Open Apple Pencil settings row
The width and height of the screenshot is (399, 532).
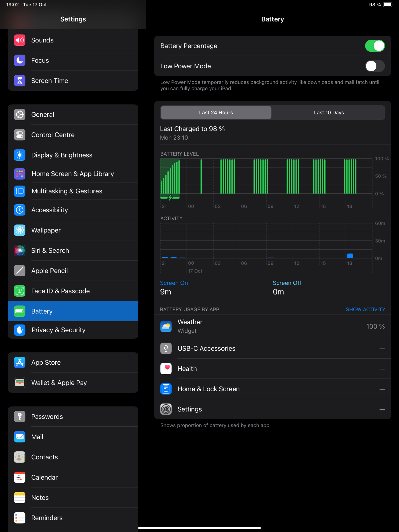click(x=73, y=271)
